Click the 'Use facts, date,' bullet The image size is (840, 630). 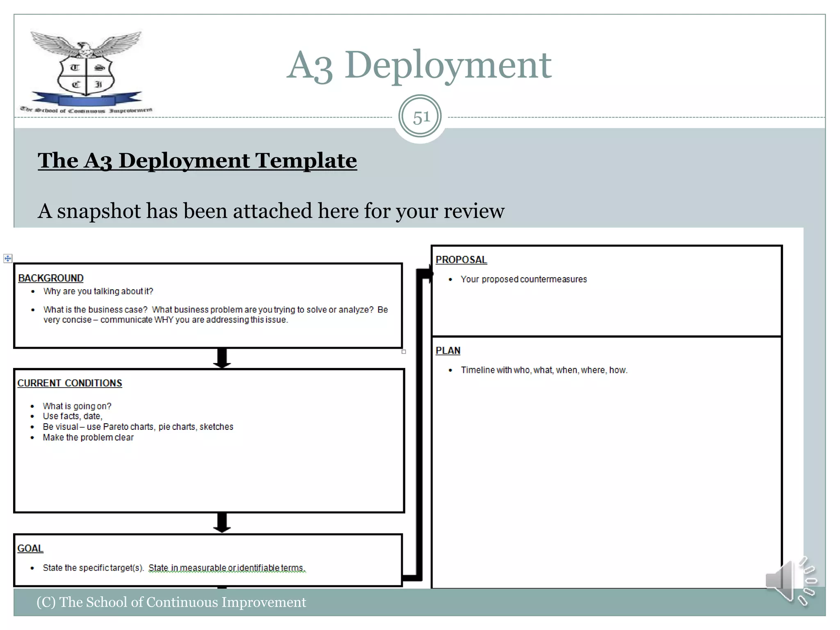(x=73, y=416)
